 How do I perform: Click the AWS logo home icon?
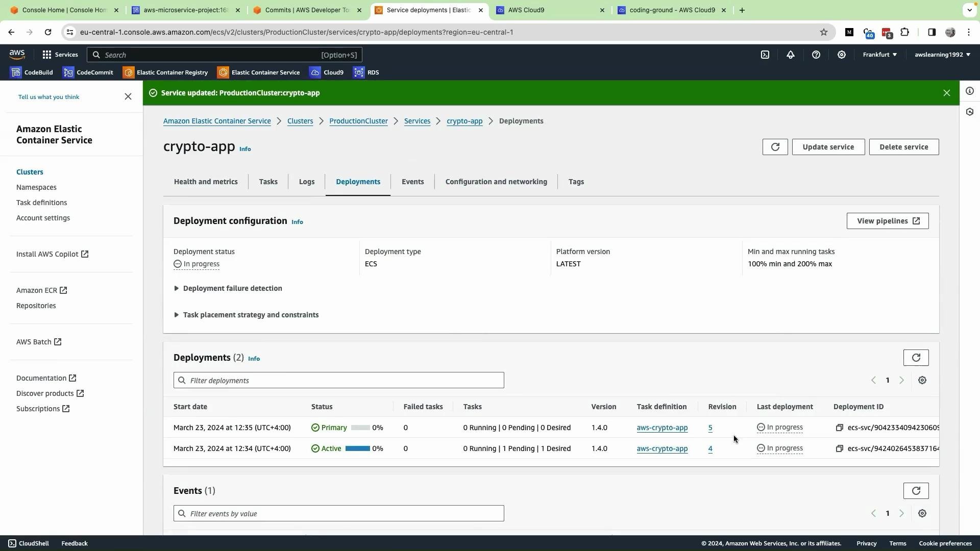17,55
